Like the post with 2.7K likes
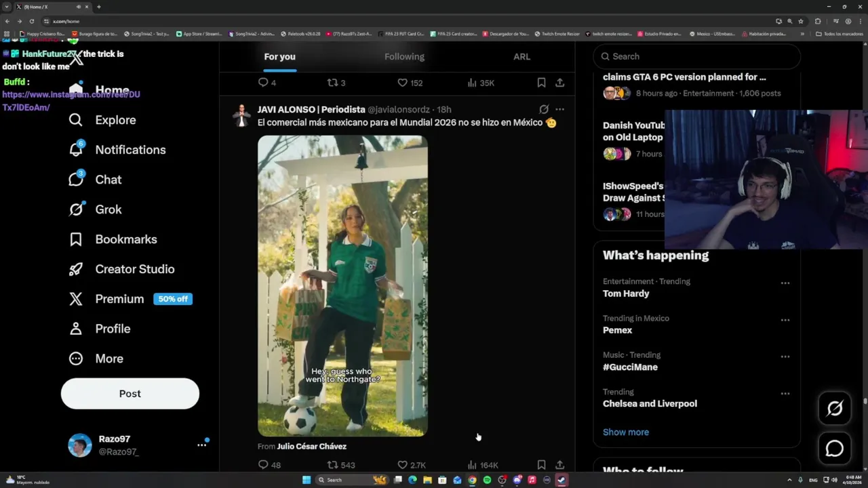 click(x=411, y=465)
